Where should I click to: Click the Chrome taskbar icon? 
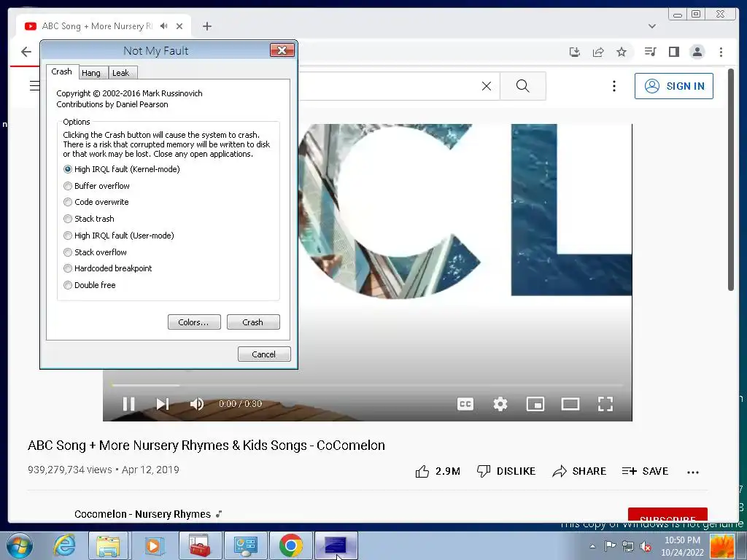click(290, 545)
